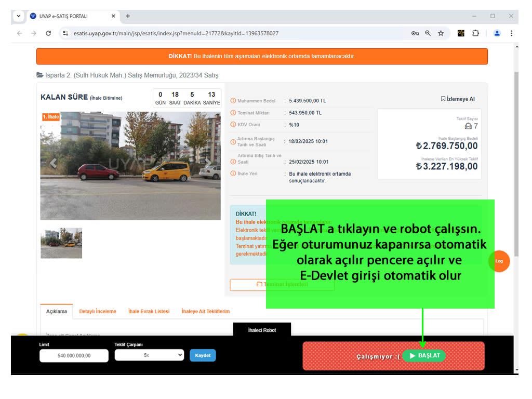
Task: Open a new browser tab
Action: 128,16
